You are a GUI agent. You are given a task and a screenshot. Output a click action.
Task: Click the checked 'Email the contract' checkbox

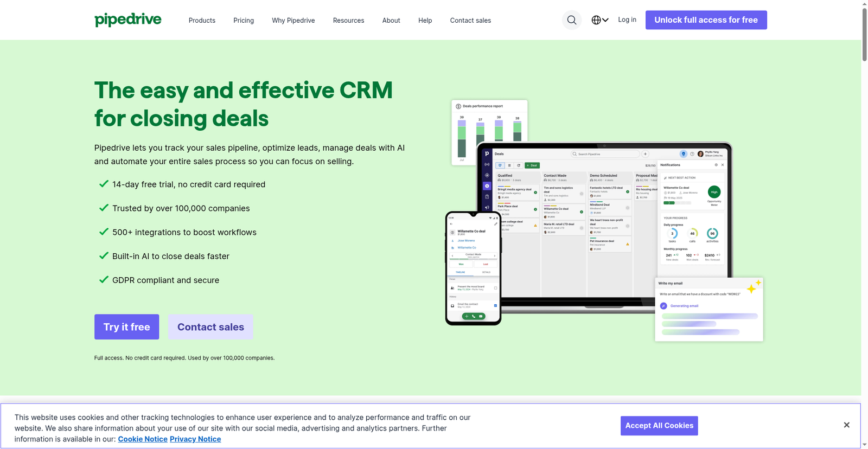click(495, 305)
